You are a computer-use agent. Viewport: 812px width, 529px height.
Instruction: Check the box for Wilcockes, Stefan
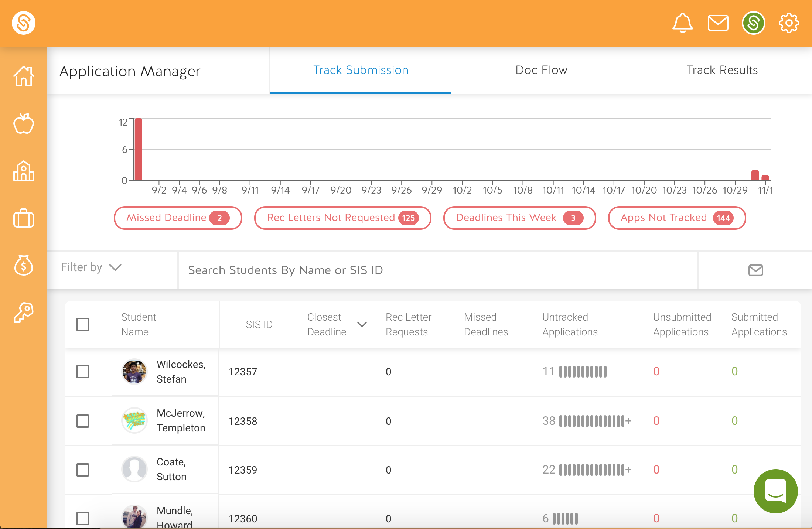[x=83, y=372]
